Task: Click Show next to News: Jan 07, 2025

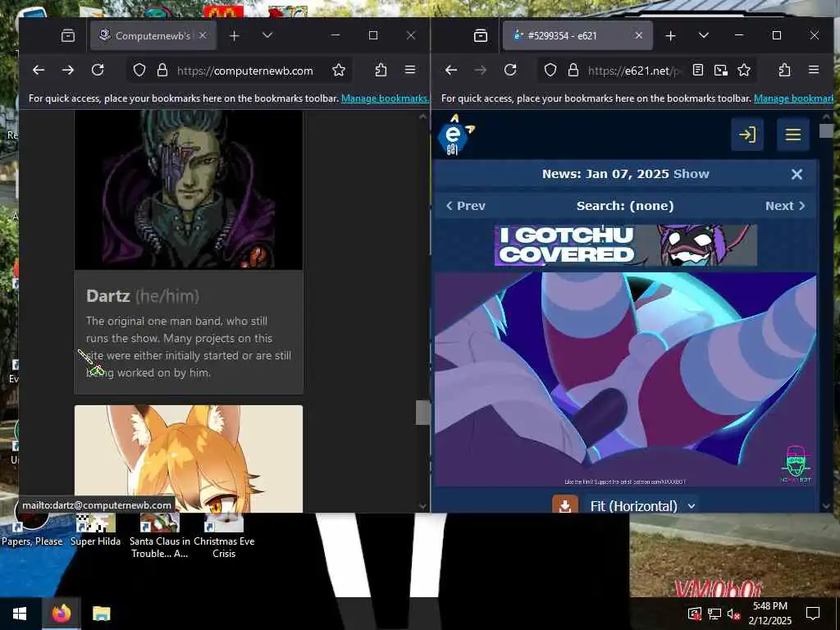Action: [x=691, y=174]
